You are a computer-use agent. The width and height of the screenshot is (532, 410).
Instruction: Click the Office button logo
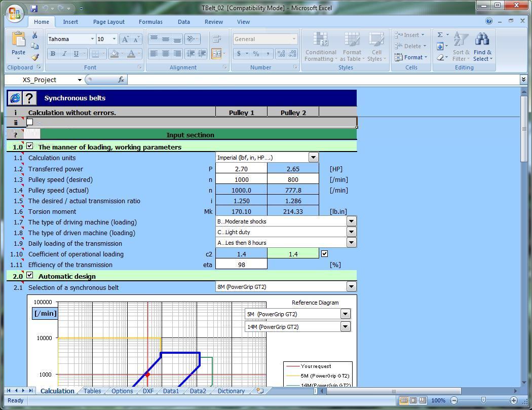coord(15,14)
